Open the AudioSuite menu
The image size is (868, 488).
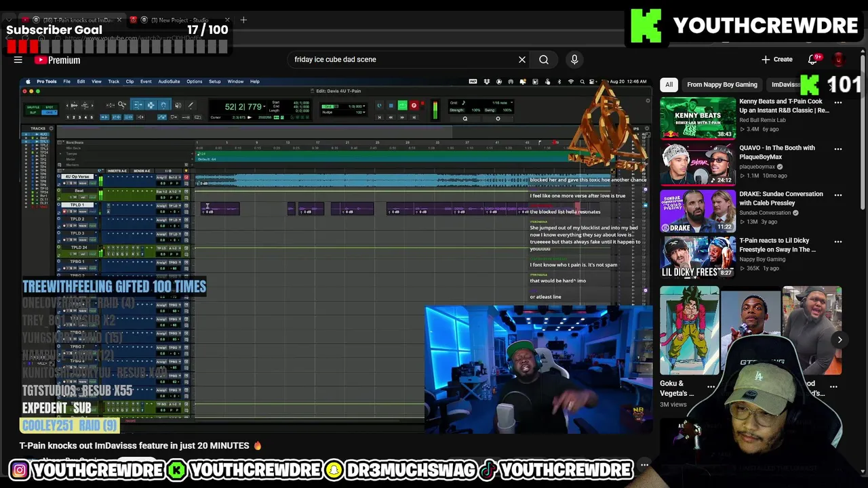click(x=169, y=81)
